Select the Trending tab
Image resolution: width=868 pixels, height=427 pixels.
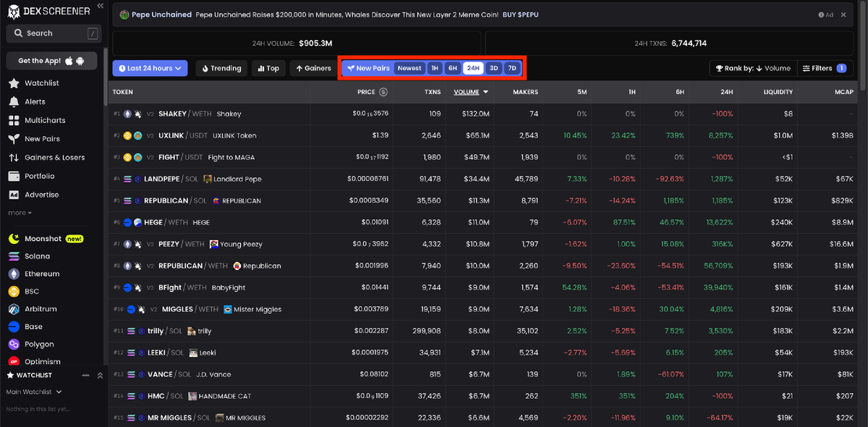(221, 68)
